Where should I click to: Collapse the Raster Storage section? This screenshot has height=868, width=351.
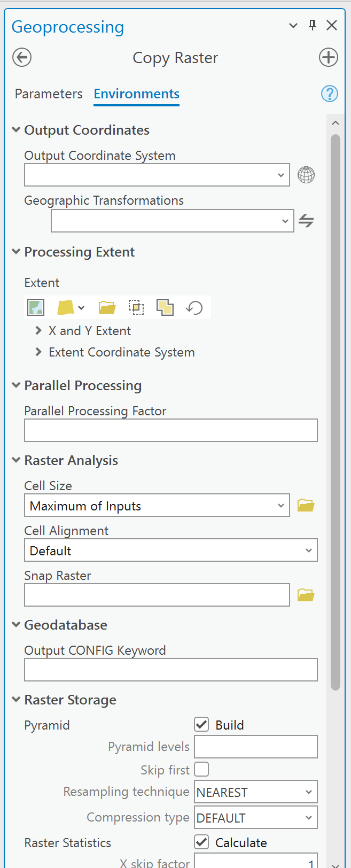16,699
